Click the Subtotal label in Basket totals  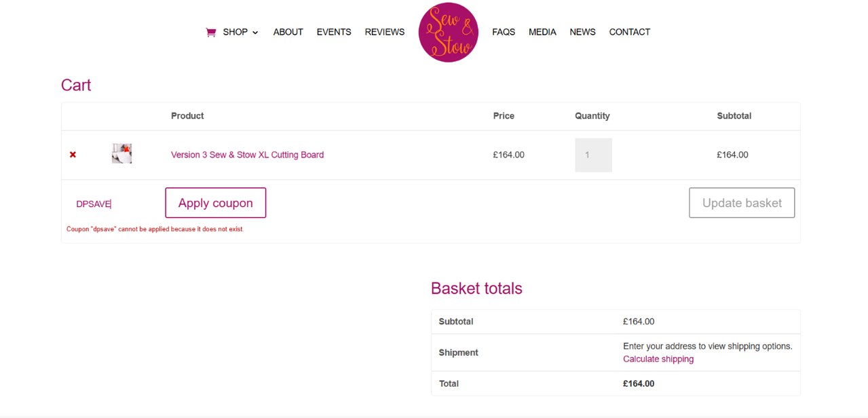[x=456, y=322]
